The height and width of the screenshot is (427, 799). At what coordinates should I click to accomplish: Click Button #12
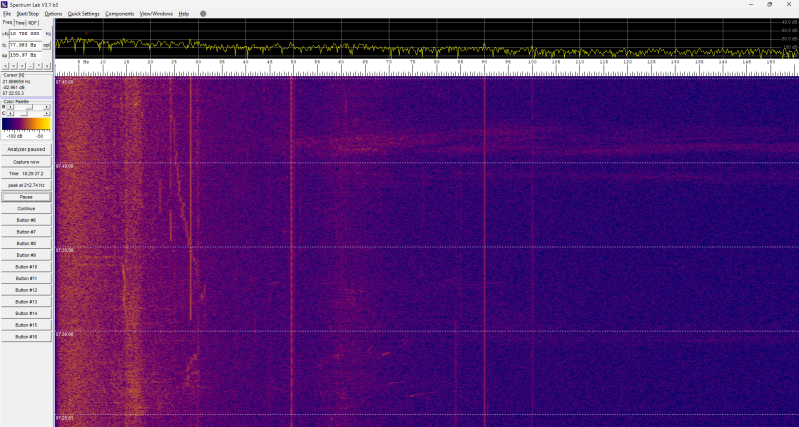pos(26,290)
